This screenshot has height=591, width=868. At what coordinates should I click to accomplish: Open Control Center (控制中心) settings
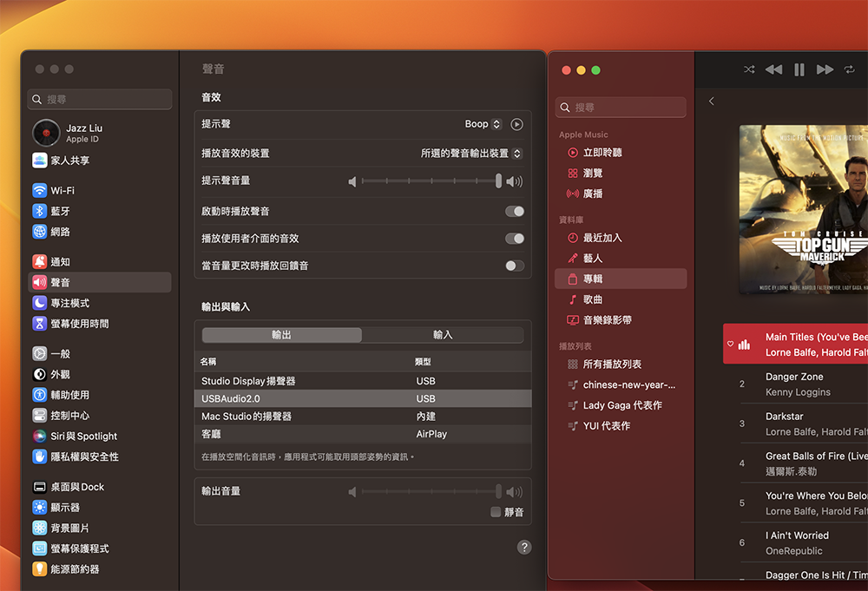pyautogui.click(x=100, y=415)
